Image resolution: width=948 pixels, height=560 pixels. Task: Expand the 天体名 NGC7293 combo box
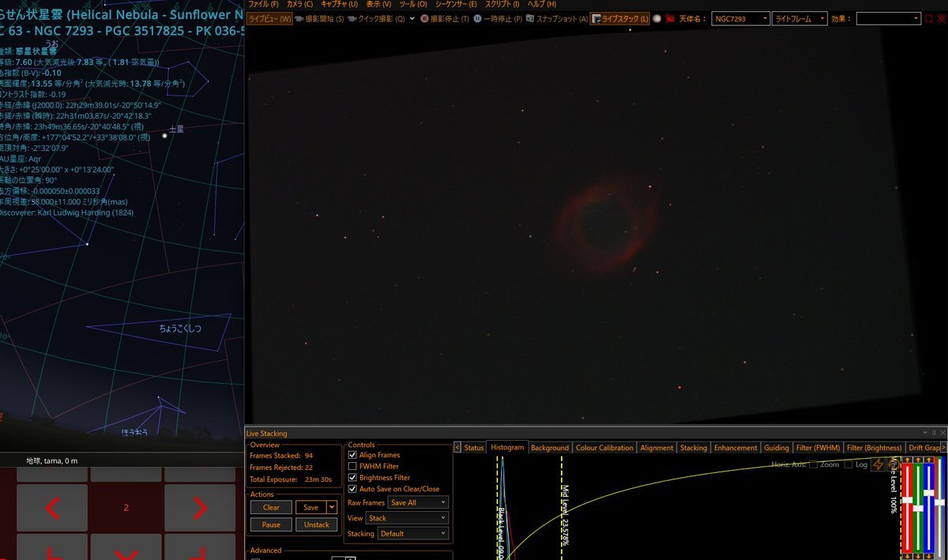tap(739, 18)
